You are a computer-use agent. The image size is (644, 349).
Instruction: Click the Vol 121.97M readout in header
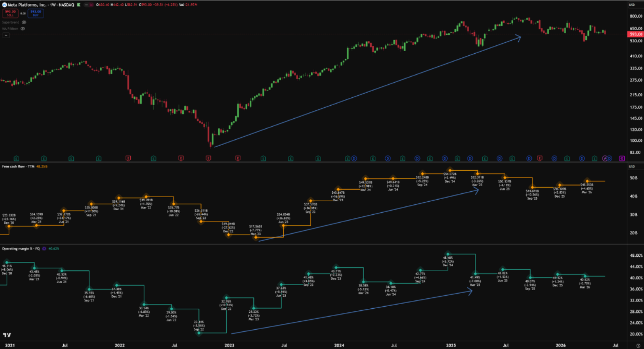click(x=188, y=5)
